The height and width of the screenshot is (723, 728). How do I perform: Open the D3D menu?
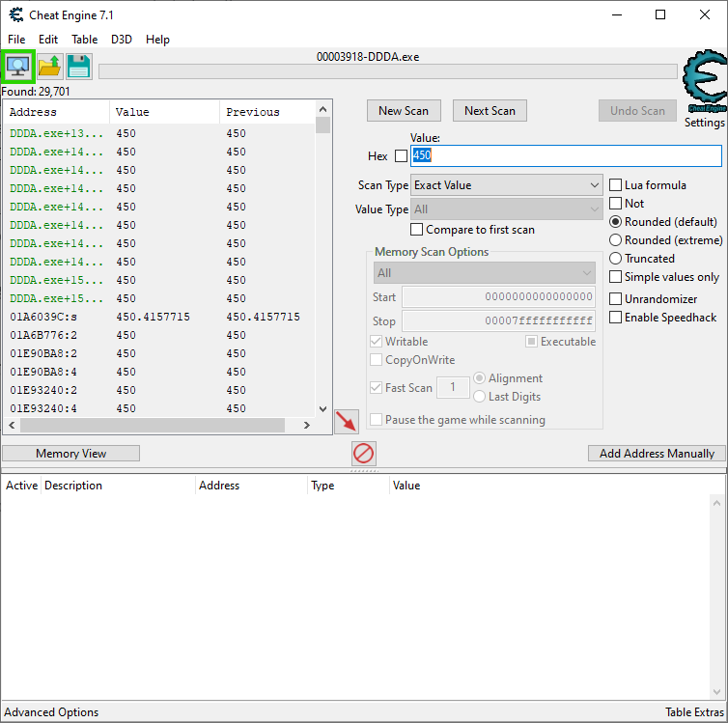coord(122,40)
